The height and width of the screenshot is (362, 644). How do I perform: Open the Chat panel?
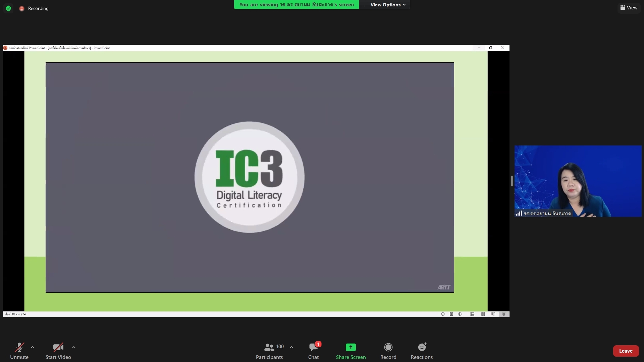313,351
